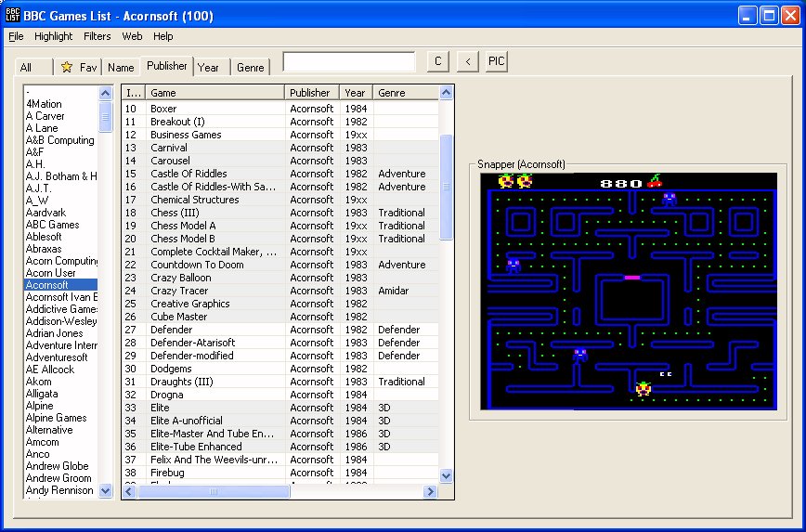This screenshot has width=806, height=532.
Task: Select A&B Computing publisher
Action: 60,140
